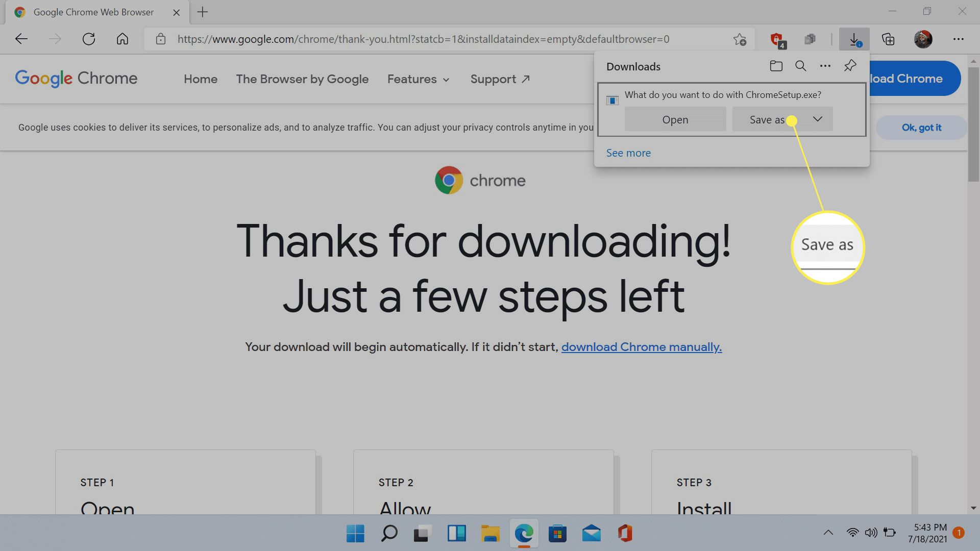Viewport: 980px width, 551px height.
Task: Open more options in Downloads panel
Action: 825,66
